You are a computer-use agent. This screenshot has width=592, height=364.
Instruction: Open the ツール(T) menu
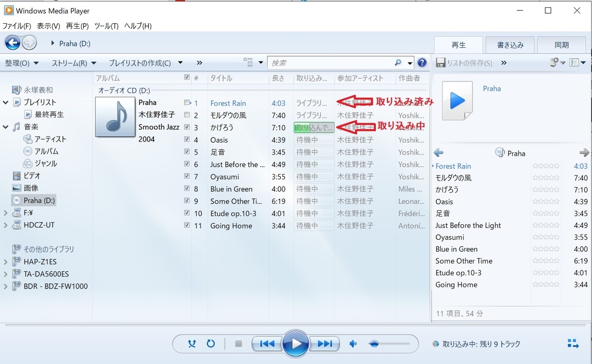(106, 26)
